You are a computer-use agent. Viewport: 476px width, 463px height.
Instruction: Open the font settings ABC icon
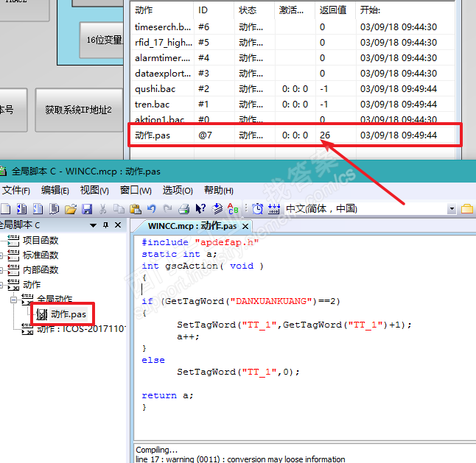tap(233, 209)
